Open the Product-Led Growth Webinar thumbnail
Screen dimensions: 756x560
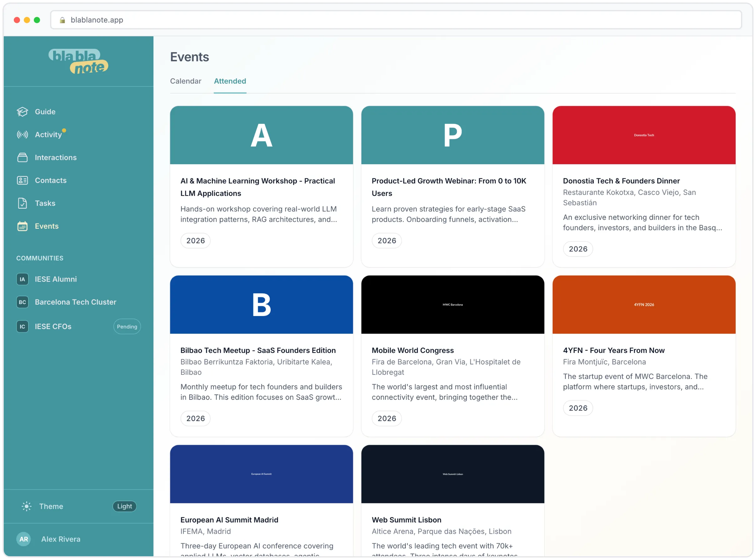tap(453, 135)
